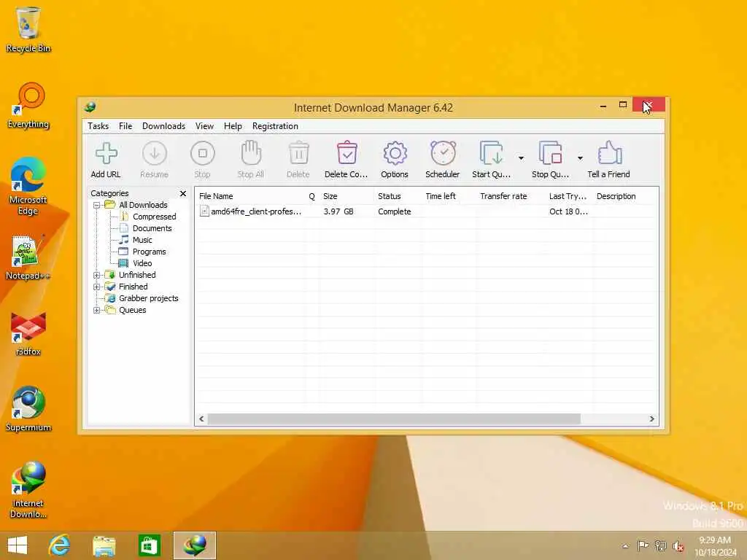Image resolution: width=747 pixels, height=560 pixels.
Task: Select the Programs category
Action: click(x=149, y=252)
